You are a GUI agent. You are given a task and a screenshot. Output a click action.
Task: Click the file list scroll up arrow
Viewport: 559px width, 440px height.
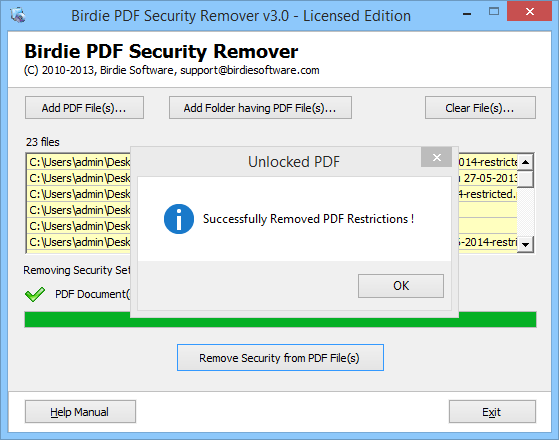pos(525,162)
